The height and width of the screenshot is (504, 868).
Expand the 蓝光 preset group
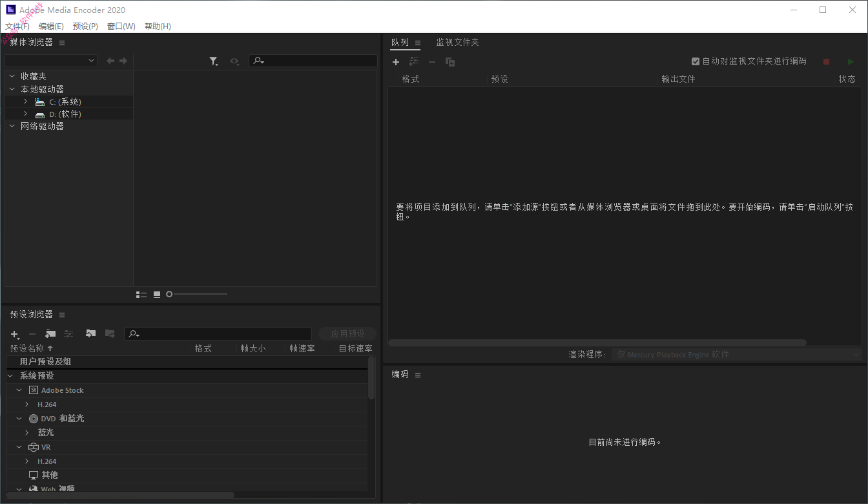coord(27,433)
